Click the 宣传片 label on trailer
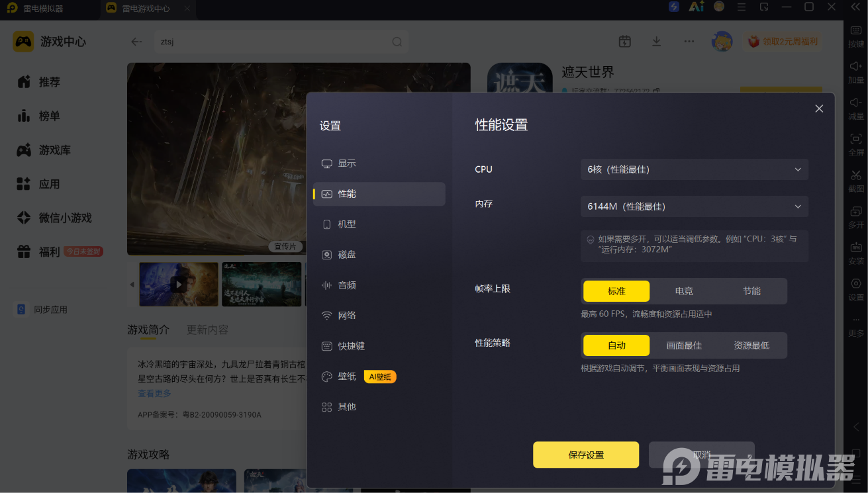Viewport: 868px width, 493px height. [x=286, y=246]
